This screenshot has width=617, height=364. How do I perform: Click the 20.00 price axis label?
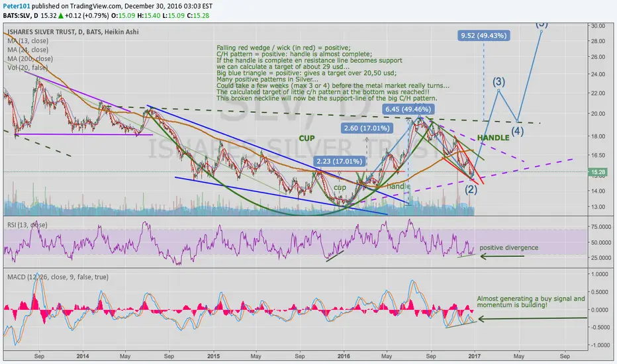(x=598, y=114)
